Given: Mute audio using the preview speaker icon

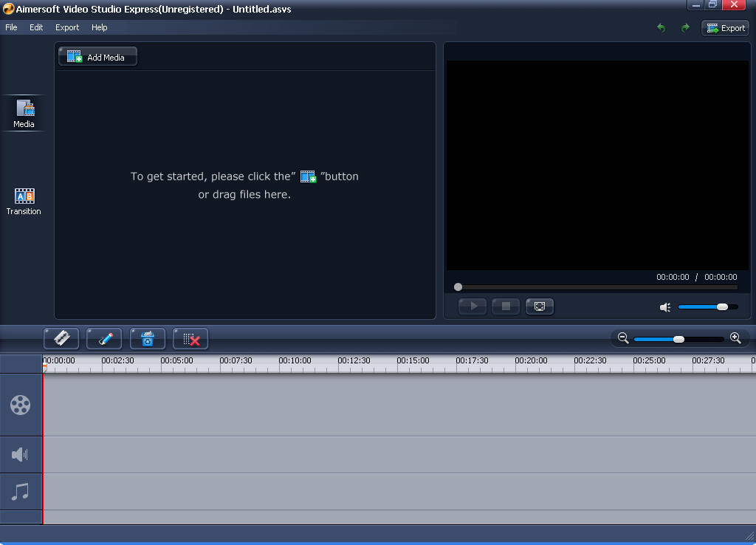Looking at the screenshot, I should click(x=665, y=307).
